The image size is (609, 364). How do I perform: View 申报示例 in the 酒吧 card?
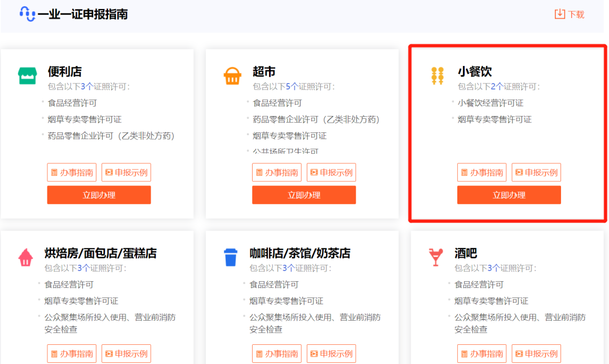pos(536,353)
